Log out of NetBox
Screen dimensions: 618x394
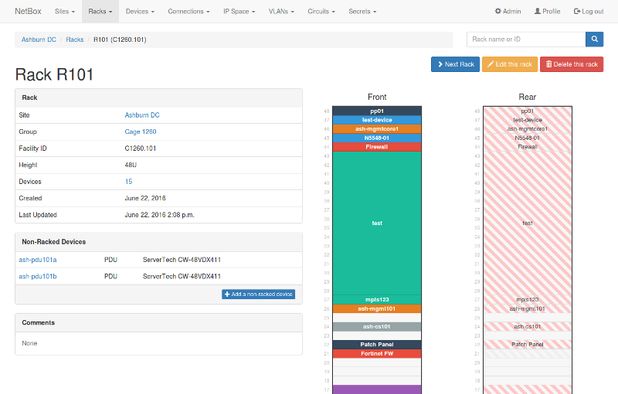pos(589,11)
